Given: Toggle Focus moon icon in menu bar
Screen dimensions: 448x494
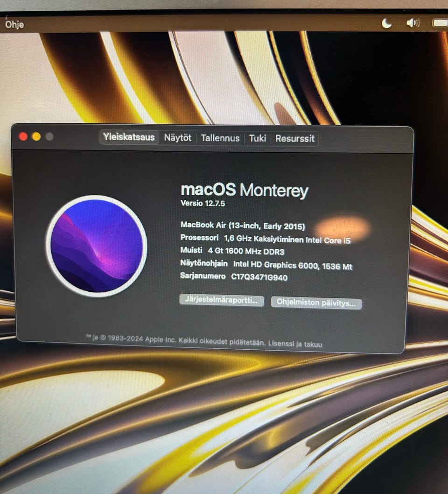Looking at the screenshot, I should (386, 23).
